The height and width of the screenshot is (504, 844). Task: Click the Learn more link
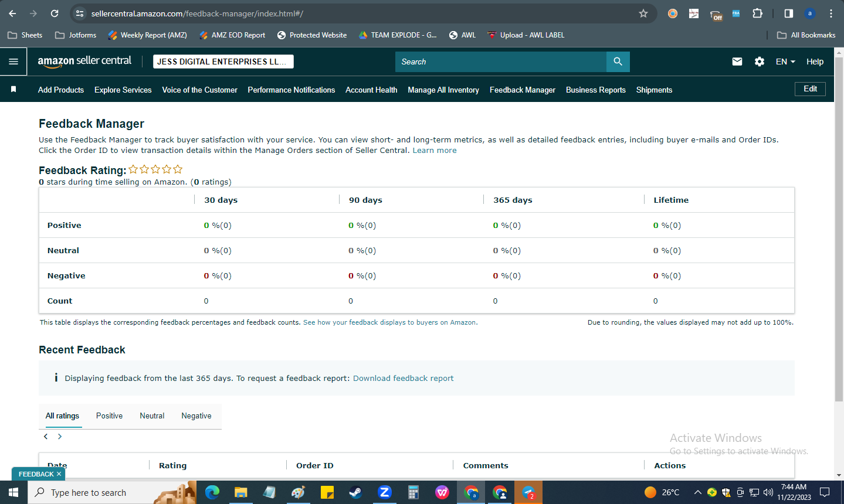click(x=435, y=151)
